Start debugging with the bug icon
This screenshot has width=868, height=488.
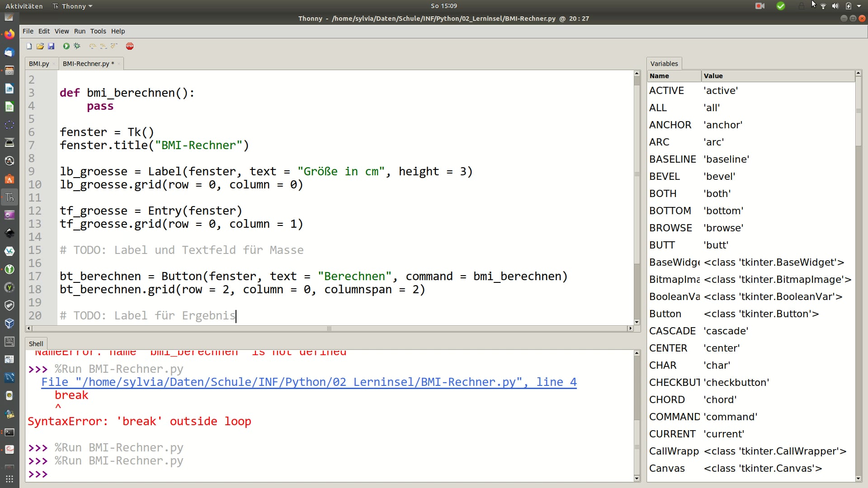(76, 46)
